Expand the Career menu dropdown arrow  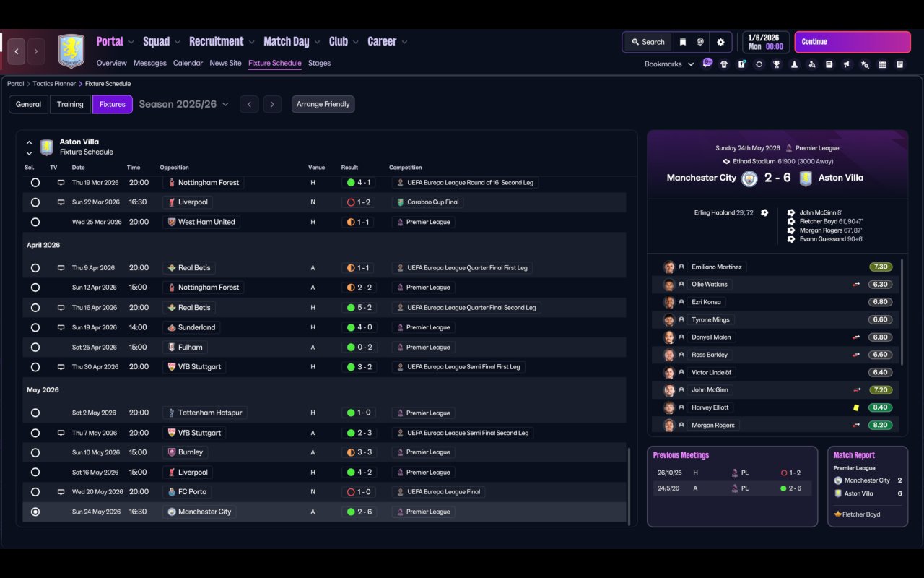404,42
